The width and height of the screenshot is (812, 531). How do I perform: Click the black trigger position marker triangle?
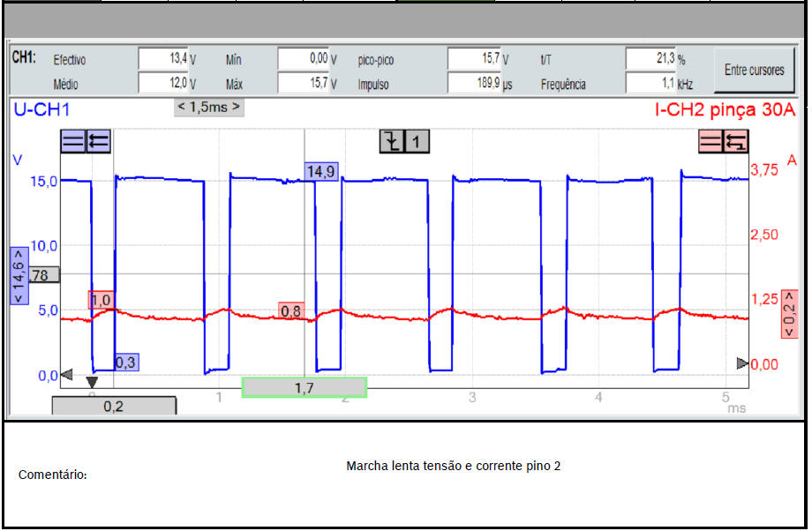[91, 382]
